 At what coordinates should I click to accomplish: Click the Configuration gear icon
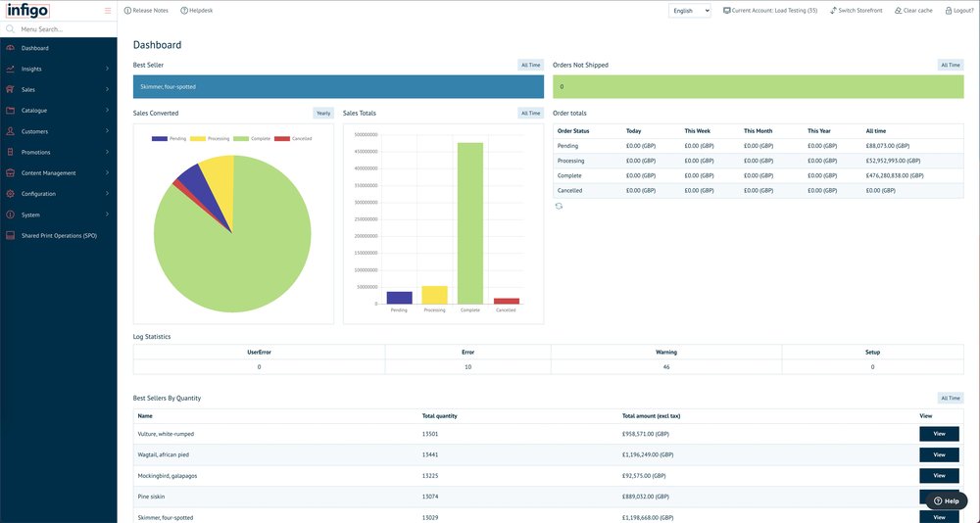point(10,194)
